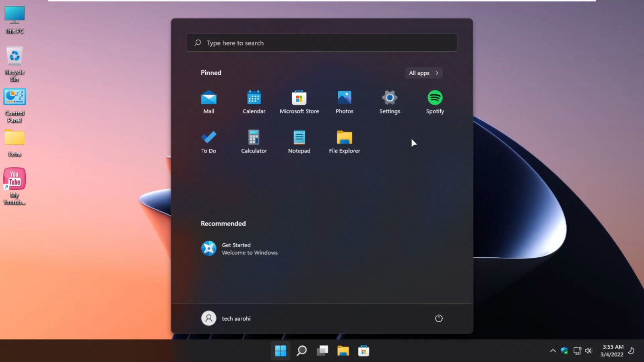Screen dimensions: 644x362
Task: Show hidden system tray icons
Action: tap(553, 350)
